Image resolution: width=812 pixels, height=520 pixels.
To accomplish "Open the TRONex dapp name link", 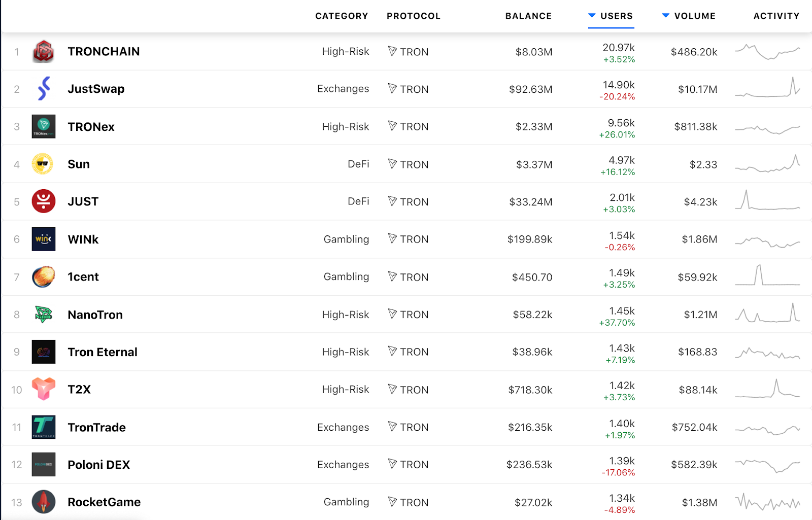I will click(91, 127).
